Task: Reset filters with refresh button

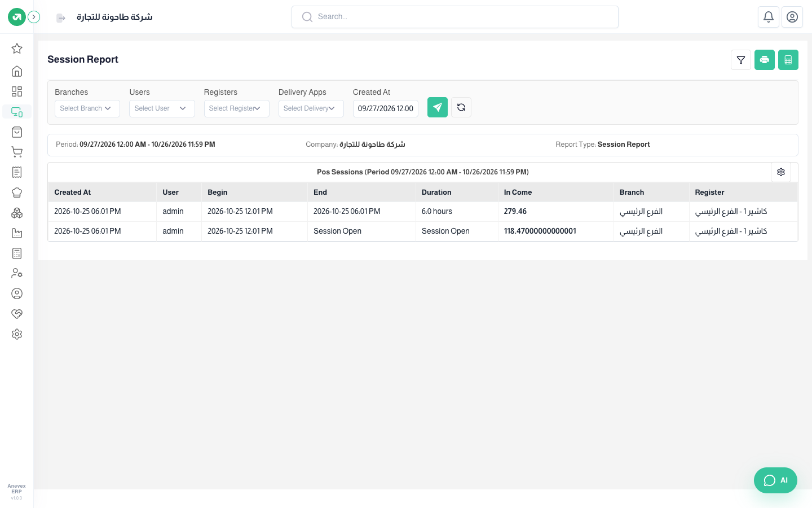Action: pyautogui.click(x=461, y=107)
